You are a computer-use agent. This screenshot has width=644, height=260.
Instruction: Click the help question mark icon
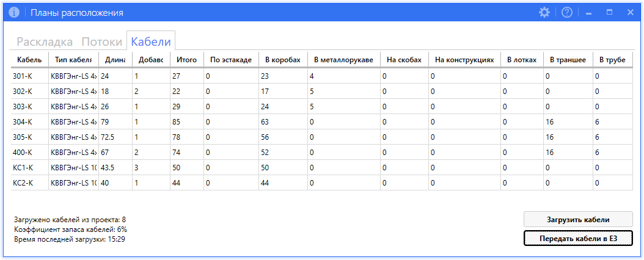click(x=566, y=12)
